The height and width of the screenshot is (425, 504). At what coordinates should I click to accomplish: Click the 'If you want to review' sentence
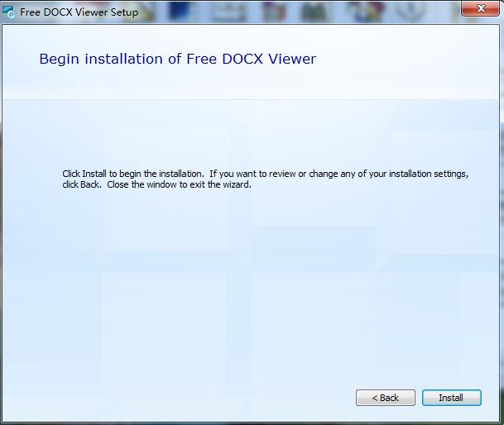253,174
